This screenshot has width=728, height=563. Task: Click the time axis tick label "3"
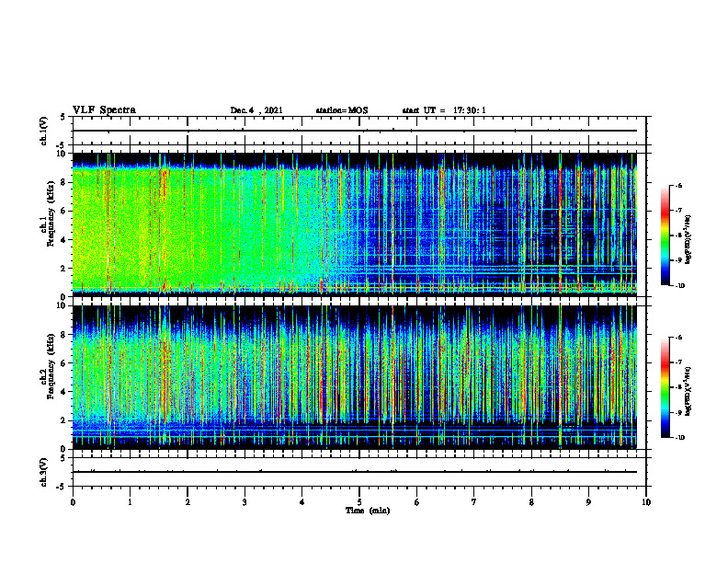pyautogui.click(x=245, y=502)
